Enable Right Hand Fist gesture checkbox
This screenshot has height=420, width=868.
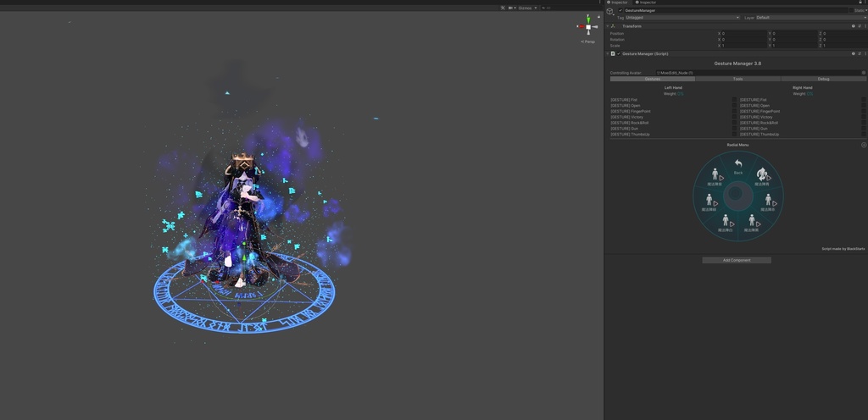pyautogui.click(x=864, y=99)
